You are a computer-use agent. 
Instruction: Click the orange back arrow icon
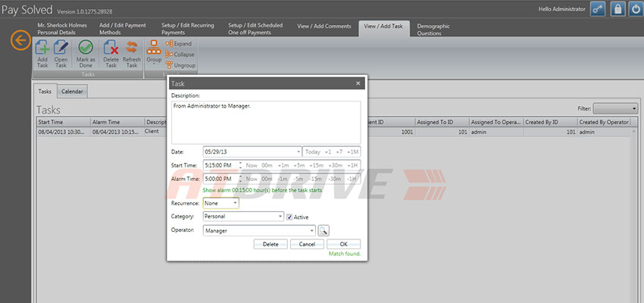pos(20,40)
